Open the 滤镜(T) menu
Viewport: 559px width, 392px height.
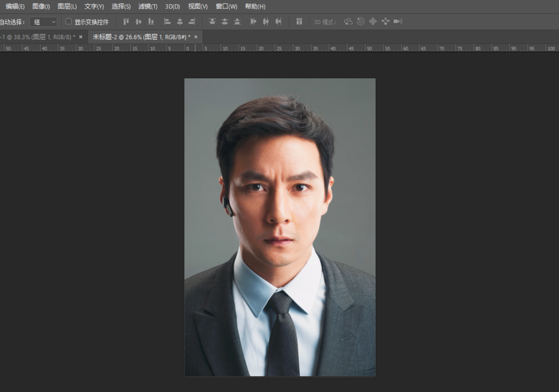(148, 6)
